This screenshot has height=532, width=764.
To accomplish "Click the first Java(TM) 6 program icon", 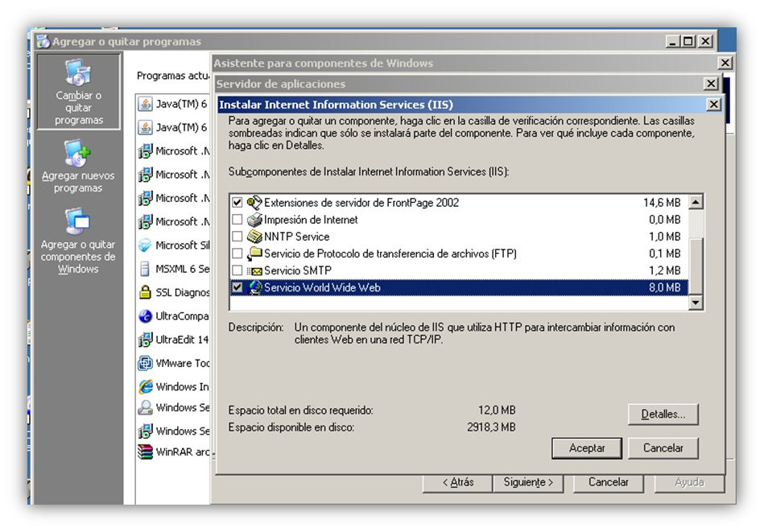I will 145,104.
